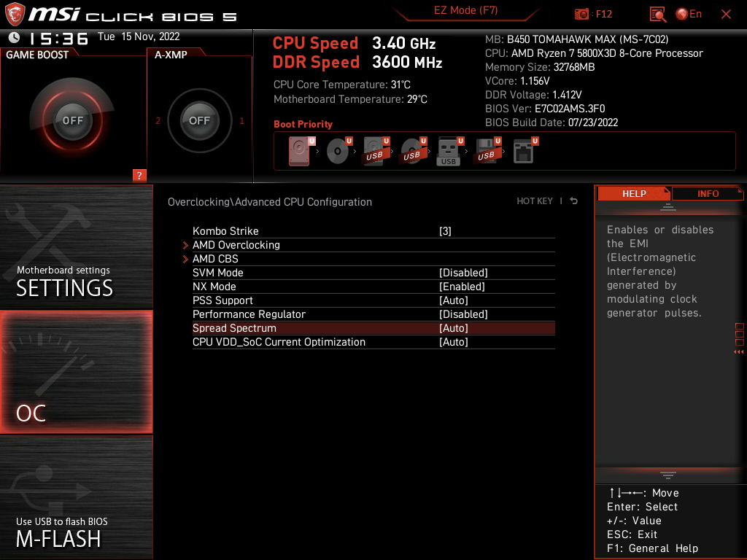Click the Boot Priority label
Viewport: 747px width, 560px height.
[303, 124]
